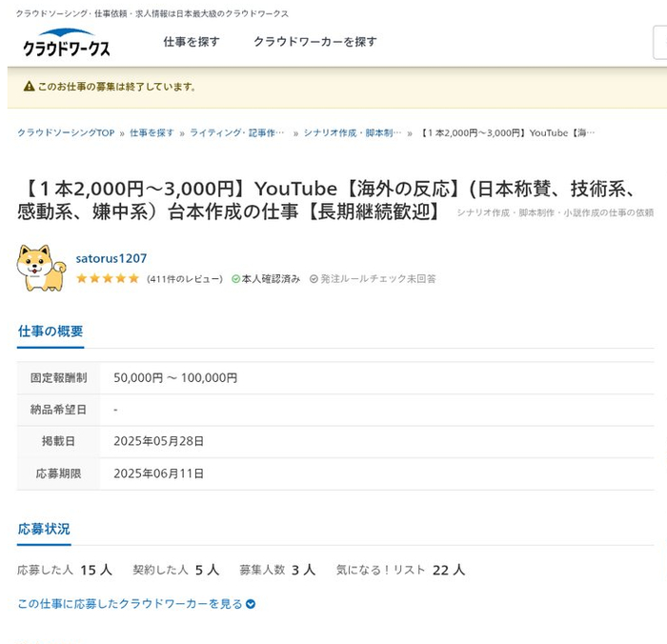Click the このお仕事の募集は終了しています notice text
The width and height of the screenshot is (667, 644).
coord(116,87)
